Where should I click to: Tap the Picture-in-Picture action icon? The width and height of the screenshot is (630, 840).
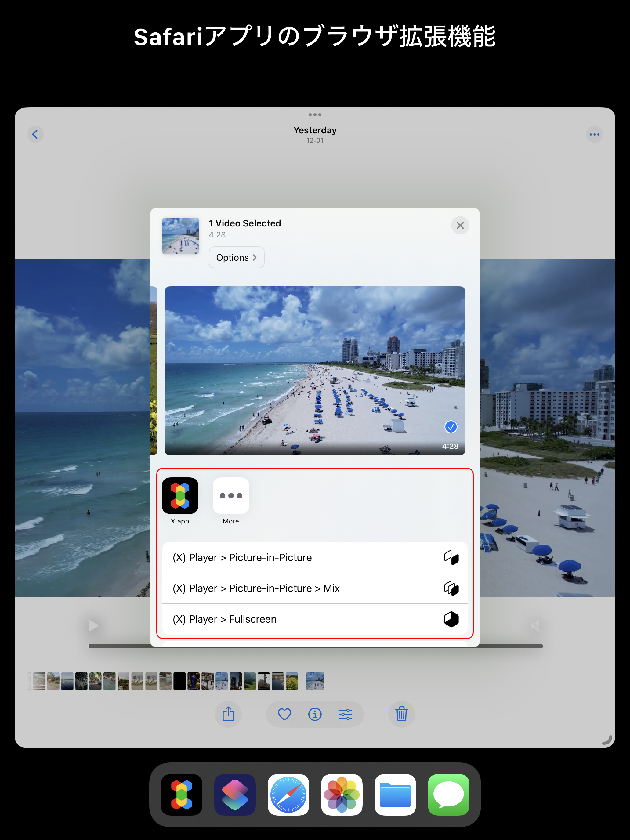451,557
